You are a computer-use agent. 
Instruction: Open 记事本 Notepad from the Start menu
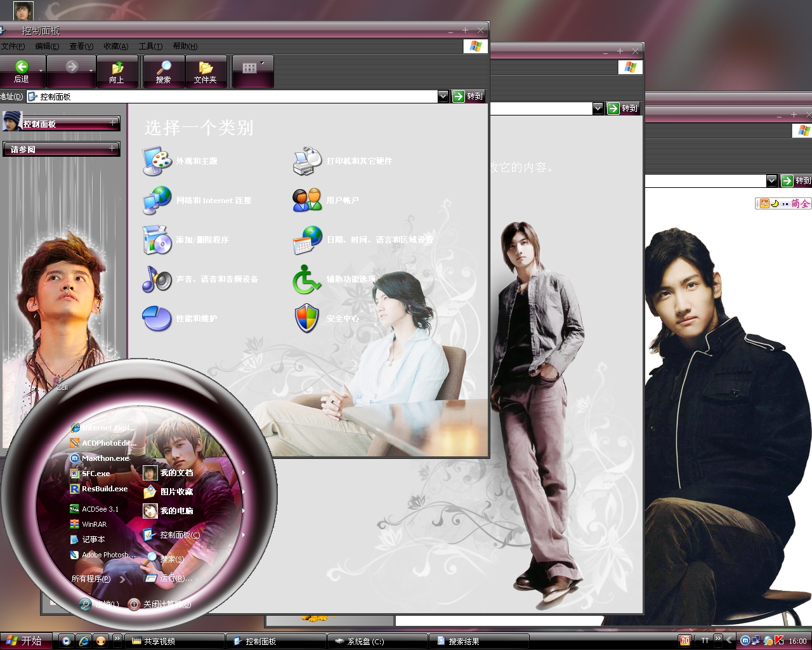pos(87,540)
